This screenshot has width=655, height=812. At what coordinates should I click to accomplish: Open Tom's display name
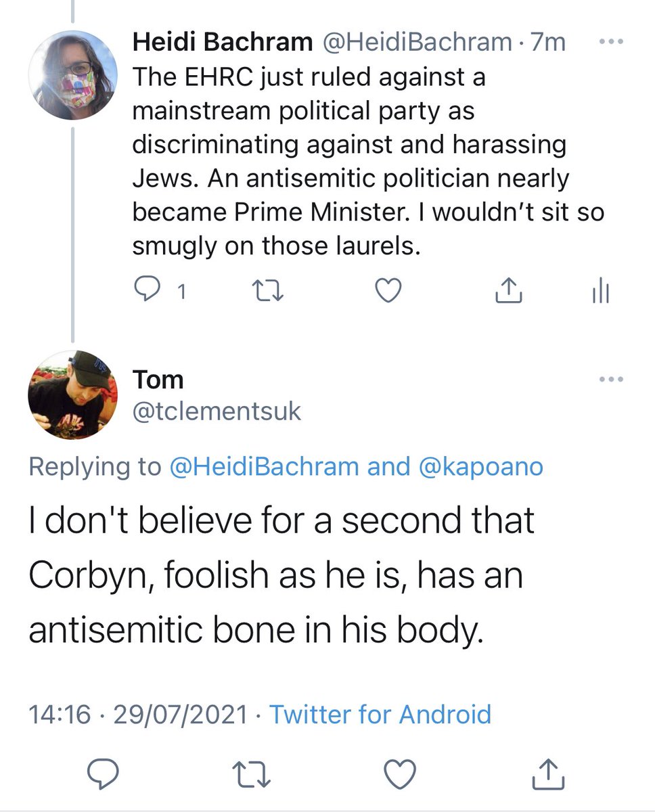pos(158,380)
